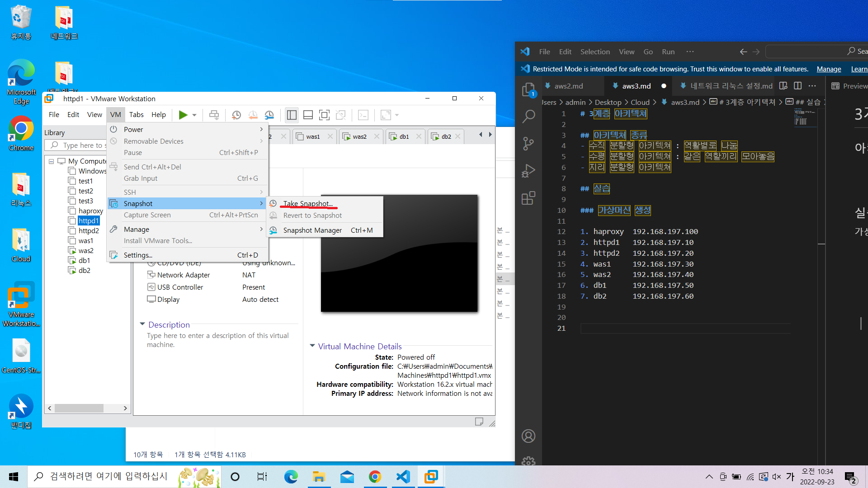Click the console view toolbar icon
Viewport: 868px width, 488px height.
363,115
